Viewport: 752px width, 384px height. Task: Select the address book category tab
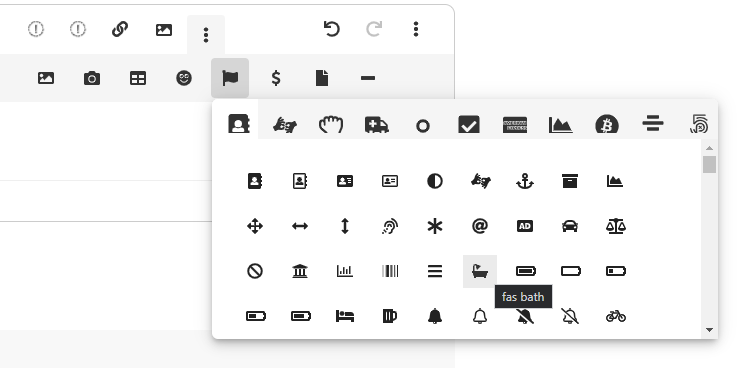[x=239, y=124]
